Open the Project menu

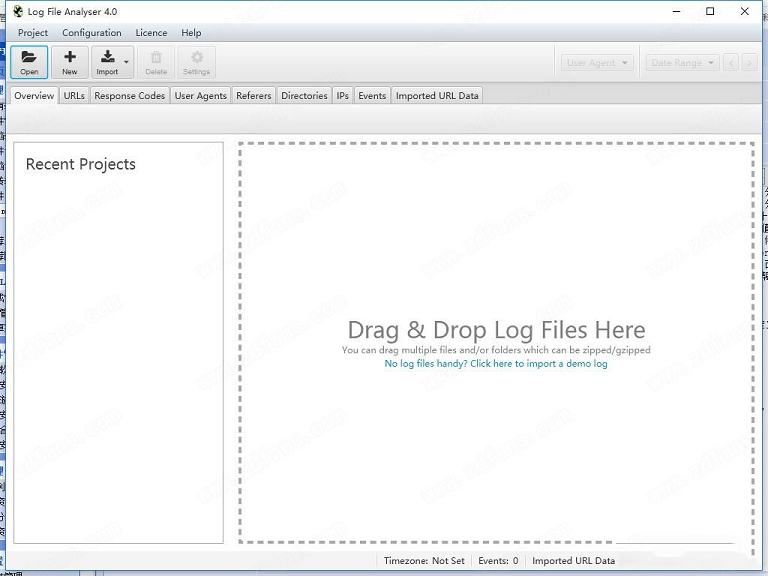coord(33,33)
